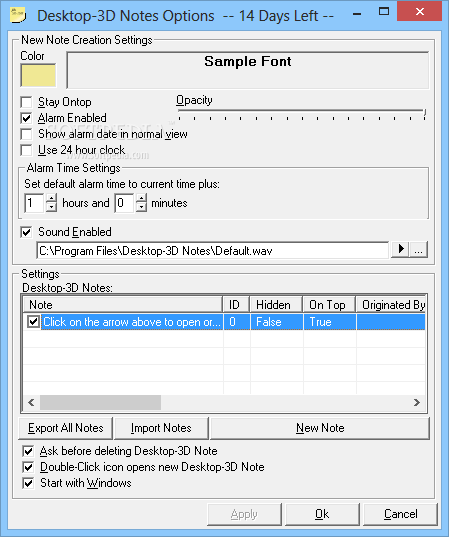
Task: Minimize the Options window
Action: tap(357, 14)
